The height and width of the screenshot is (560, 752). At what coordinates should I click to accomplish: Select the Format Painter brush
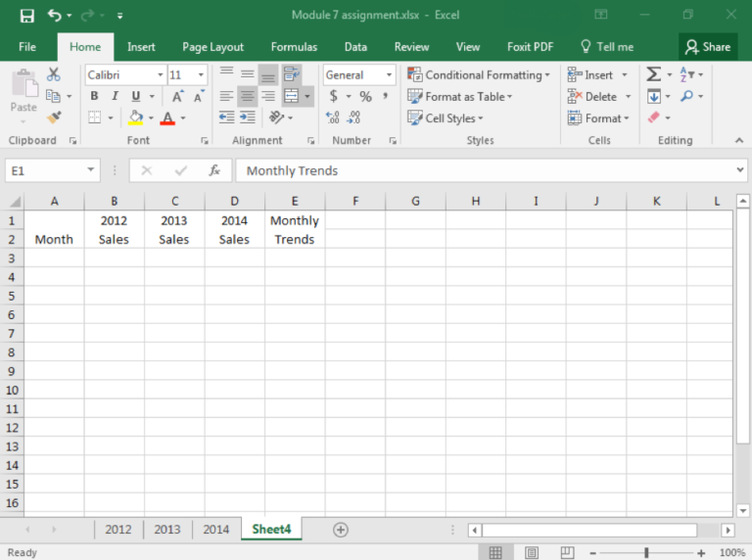(54, 117)
